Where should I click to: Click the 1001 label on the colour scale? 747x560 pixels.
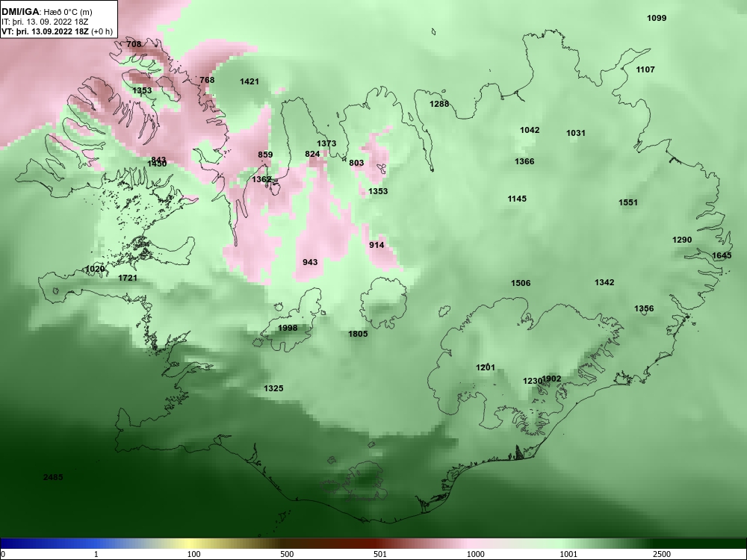point(568,554)
